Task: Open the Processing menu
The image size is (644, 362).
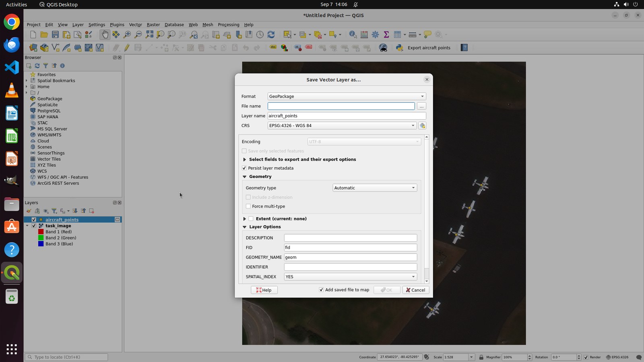Action: tap(228, 25)
